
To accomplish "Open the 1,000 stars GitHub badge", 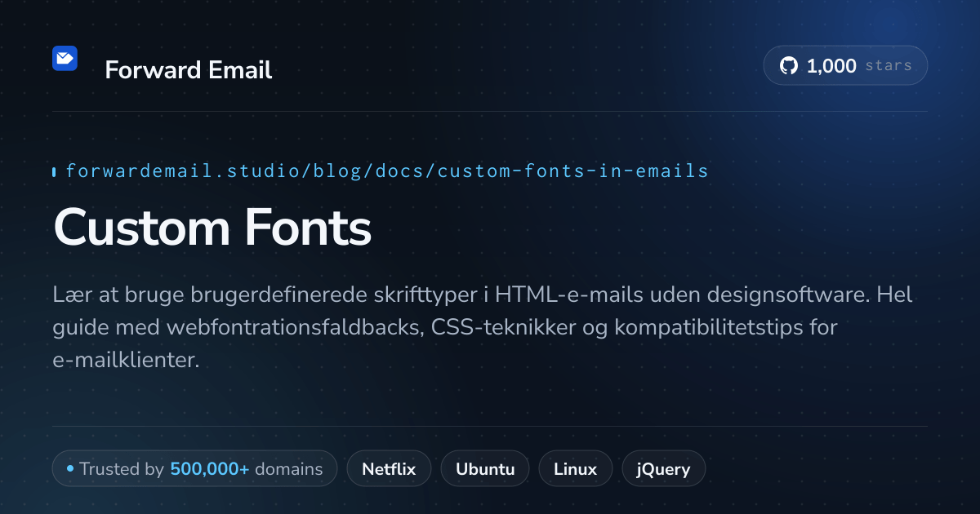I will coord(845,66).
